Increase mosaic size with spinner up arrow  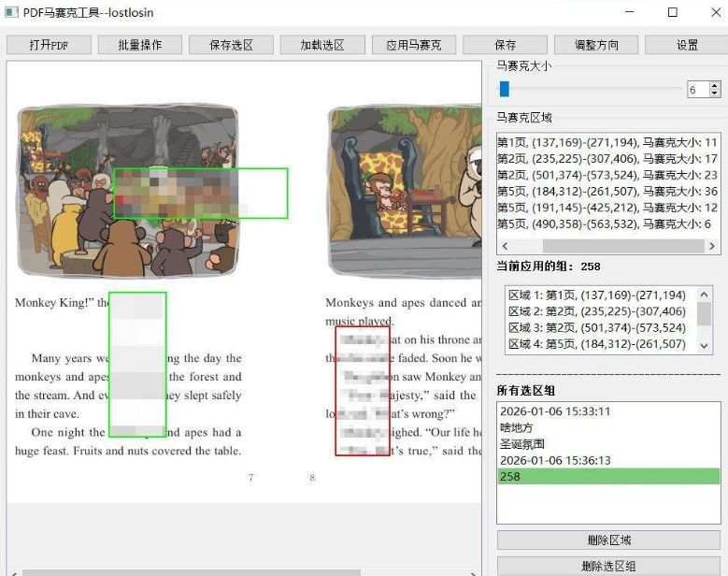coord(715,85)
